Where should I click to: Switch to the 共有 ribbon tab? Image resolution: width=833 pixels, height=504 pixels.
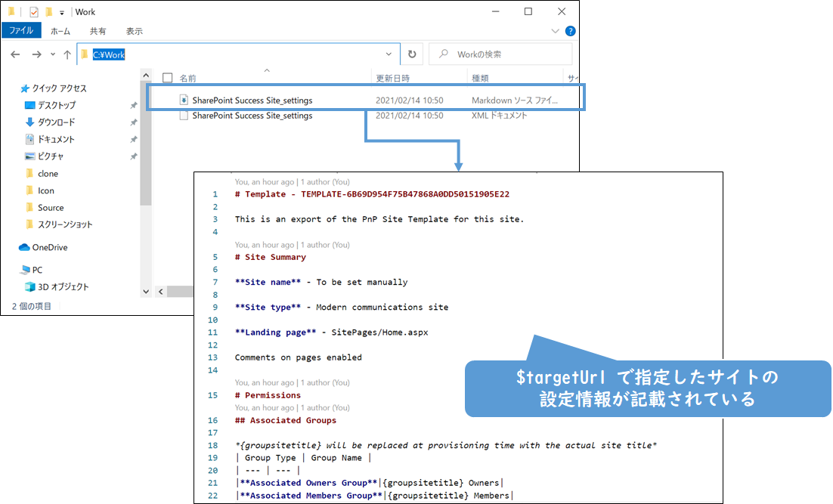pyautogui.click(x=98, y=31)
